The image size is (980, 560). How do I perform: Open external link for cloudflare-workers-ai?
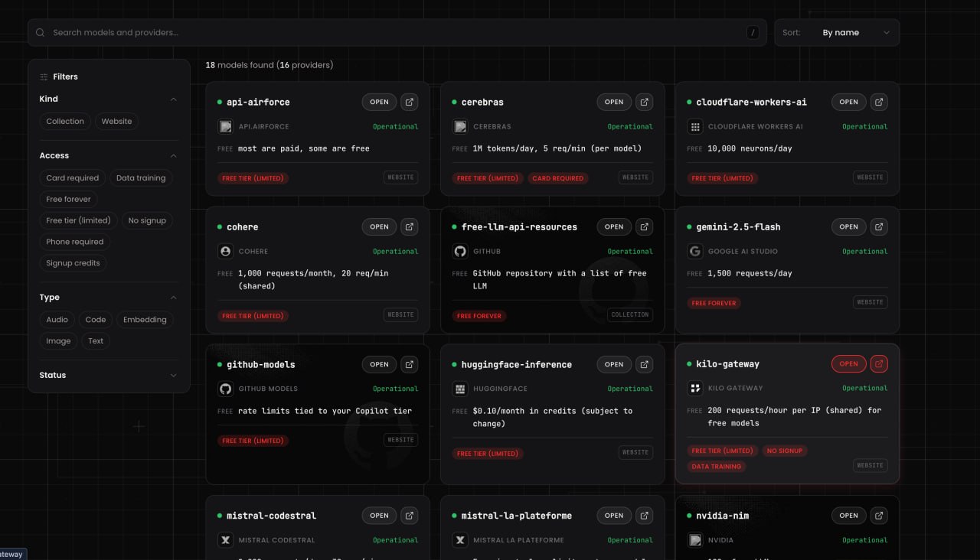coord(879,102)
